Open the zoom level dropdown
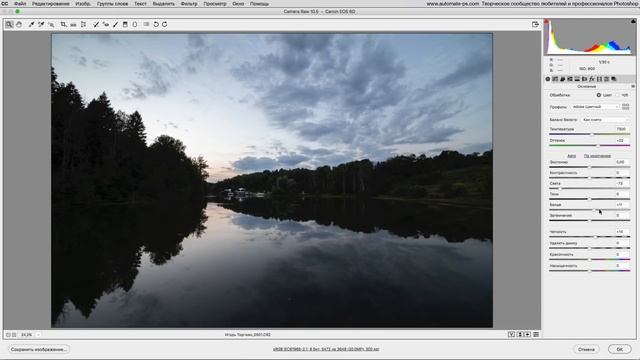This screenshot has width=640, height=360. point(38,335)
